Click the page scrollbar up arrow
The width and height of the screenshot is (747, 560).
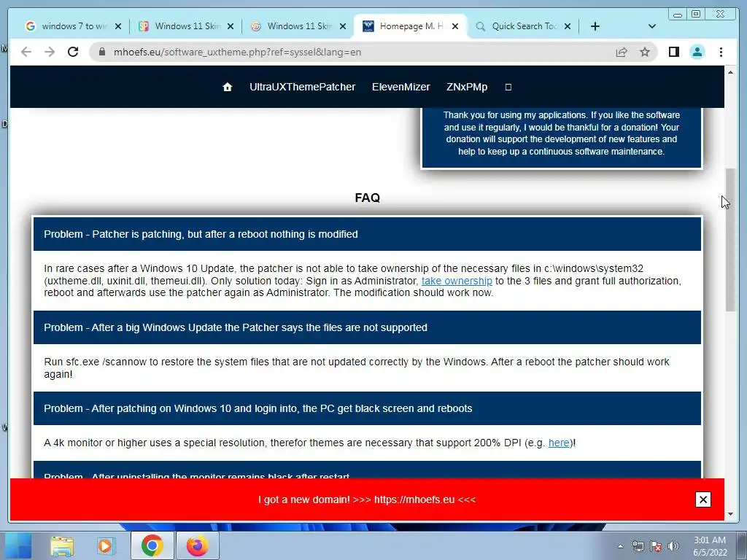[730, 72]
